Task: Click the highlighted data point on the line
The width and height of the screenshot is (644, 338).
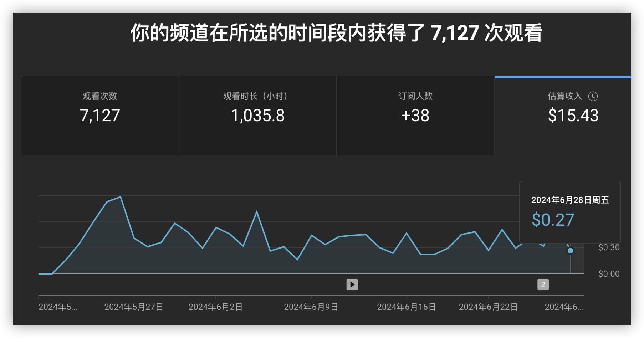Action: (570, 251)
